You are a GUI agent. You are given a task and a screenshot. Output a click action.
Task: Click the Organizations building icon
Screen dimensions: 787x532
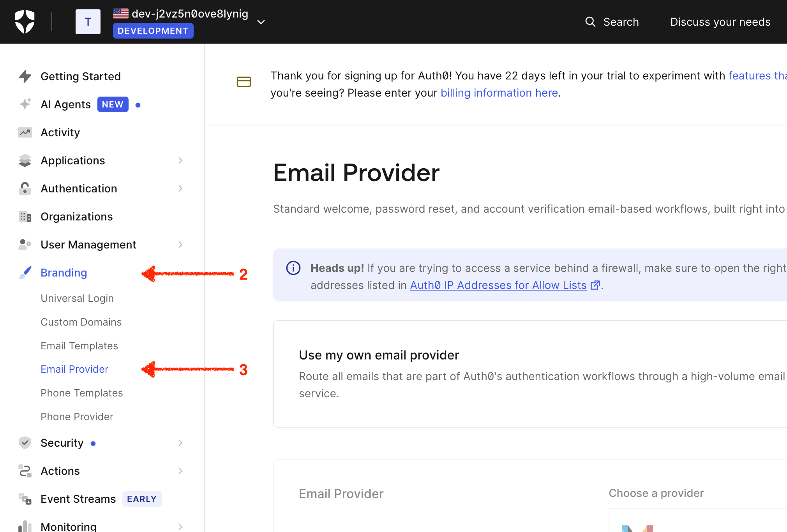[x=25, y=217]
